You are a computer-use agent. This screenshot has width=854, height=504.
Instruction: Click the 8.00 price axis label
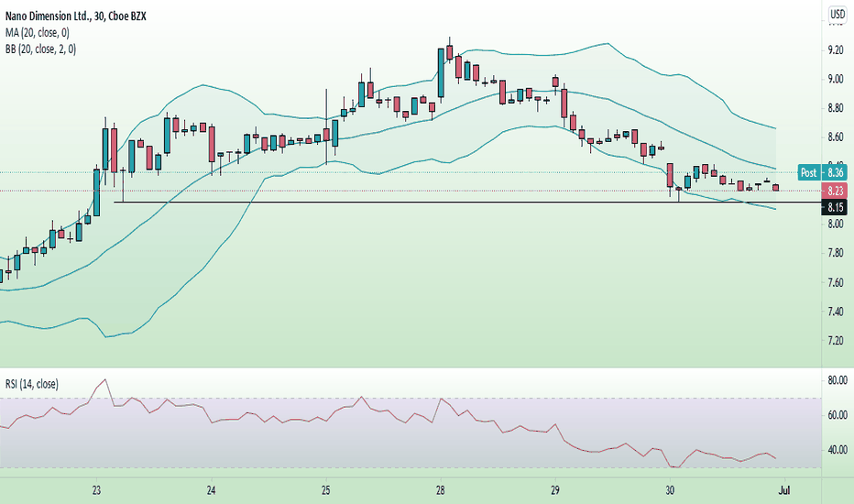[836, 224]
